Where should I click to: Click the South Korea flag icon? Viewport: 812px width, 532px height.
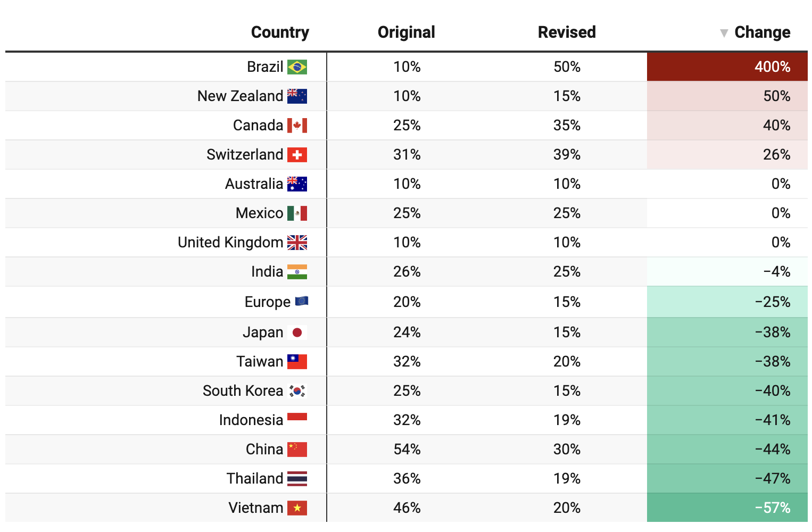(x=297, y=391)
